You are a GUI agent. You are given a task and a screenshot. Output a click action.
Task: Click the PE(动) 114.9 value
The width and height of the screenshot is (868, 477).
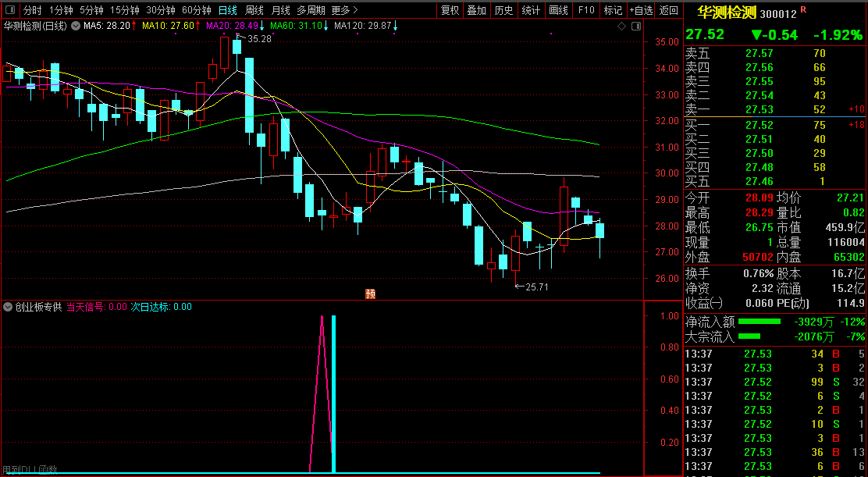point(852,303)
